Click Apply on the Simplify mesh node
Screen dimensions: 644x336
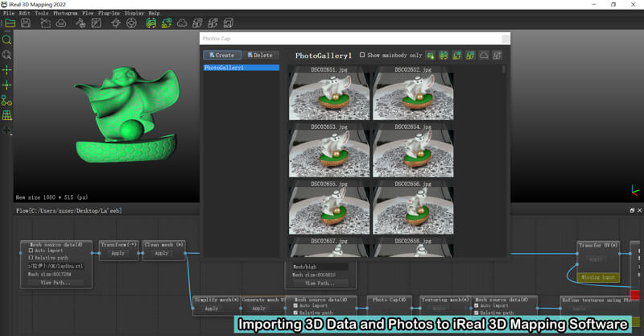click(212, 309)
